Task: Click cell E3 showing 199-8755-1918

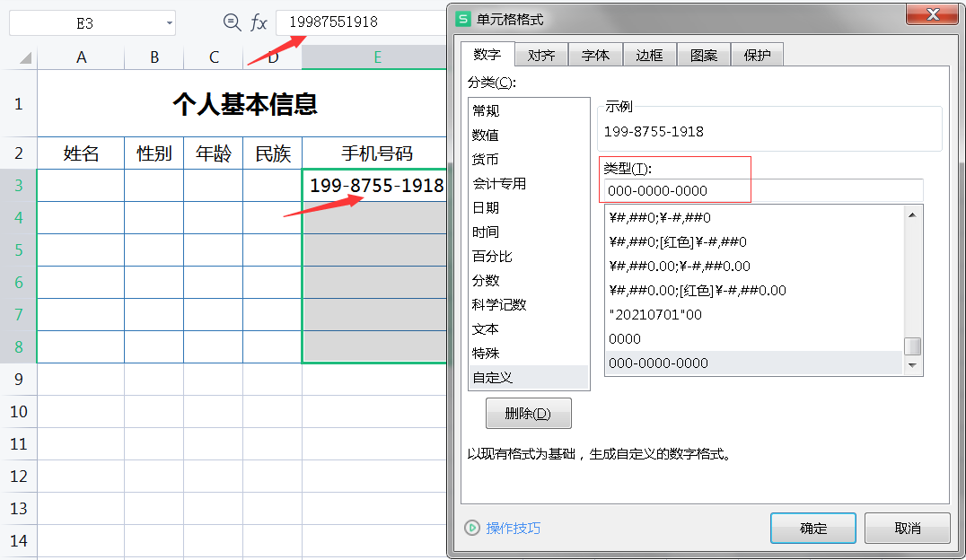Action: click(374, 186)
